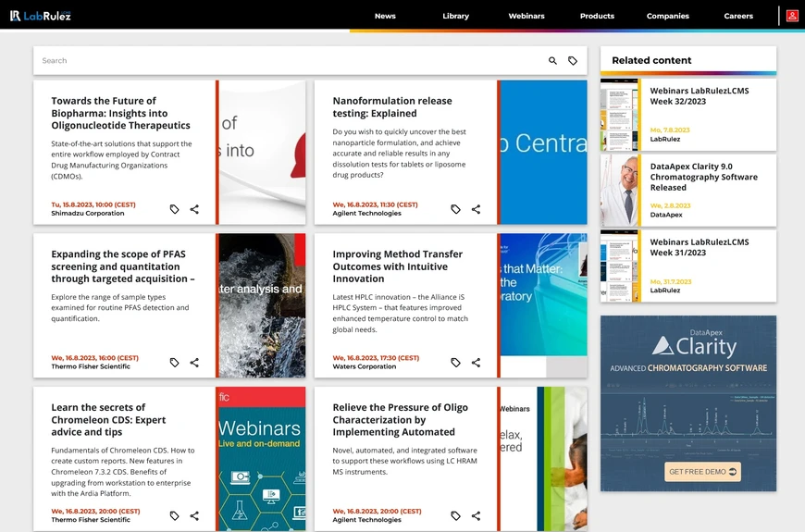
Task: Open the user account icon
Action: [x=792, y=16]
